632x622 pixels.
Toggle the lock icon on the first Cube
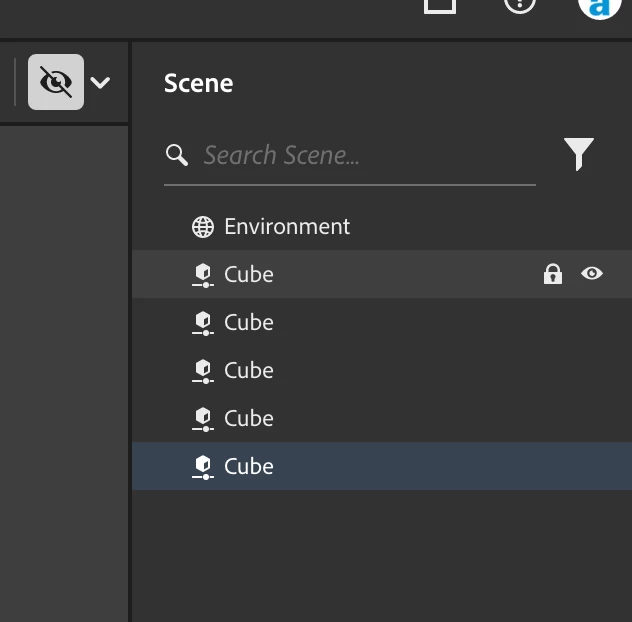tap(552, 274)
